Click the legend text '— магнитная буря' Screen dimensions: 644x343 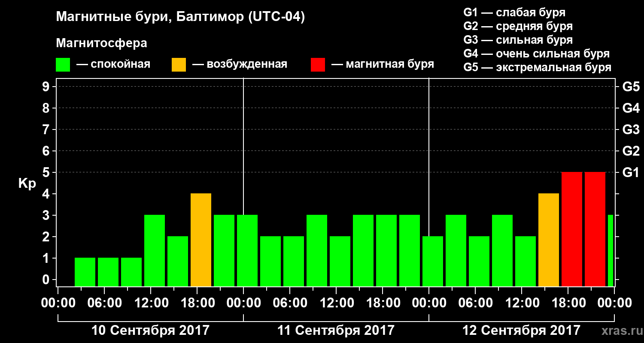pos(383,64)
